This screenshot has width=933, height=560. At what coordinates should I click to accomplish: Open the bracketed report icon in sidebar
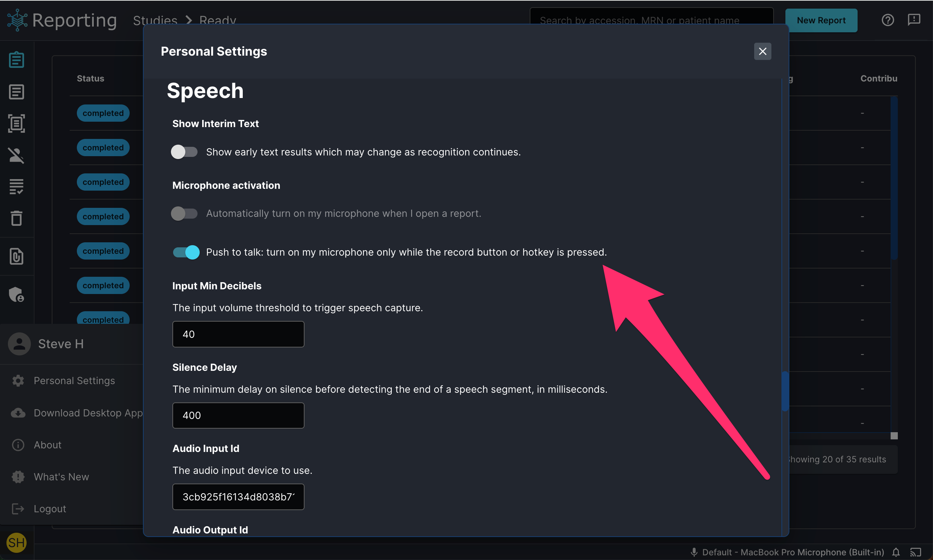(17, 123)
